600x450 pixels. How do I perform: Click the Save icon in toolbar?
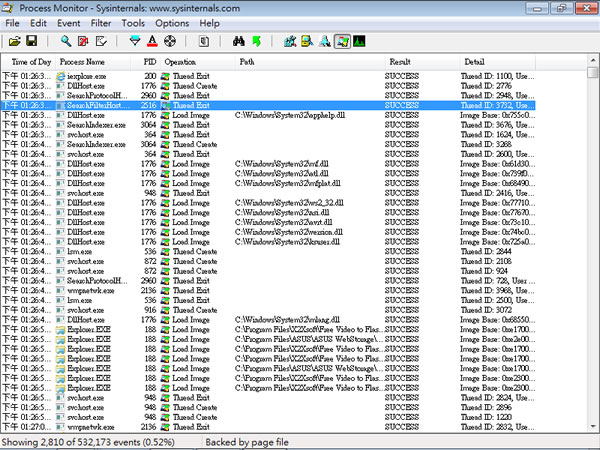point(31,41)
